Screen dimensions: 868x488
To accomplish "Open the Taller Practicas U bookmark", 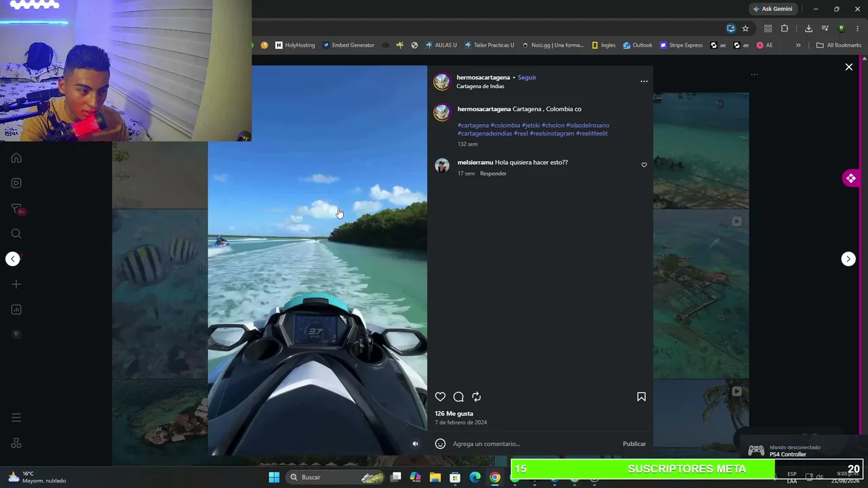I will 489,45.
